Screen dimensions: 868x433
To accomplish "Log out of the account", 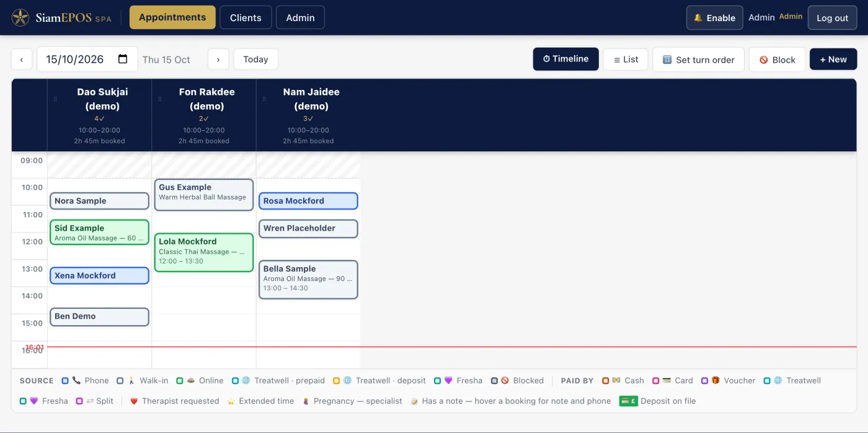I will click(832, 17).
